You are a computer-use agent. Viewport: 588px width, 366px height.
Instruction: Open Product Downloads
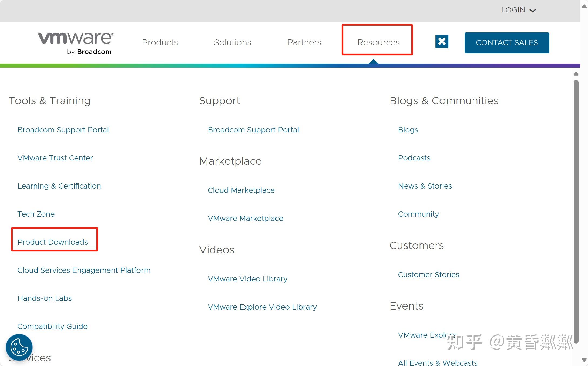[x=53, y=242]
